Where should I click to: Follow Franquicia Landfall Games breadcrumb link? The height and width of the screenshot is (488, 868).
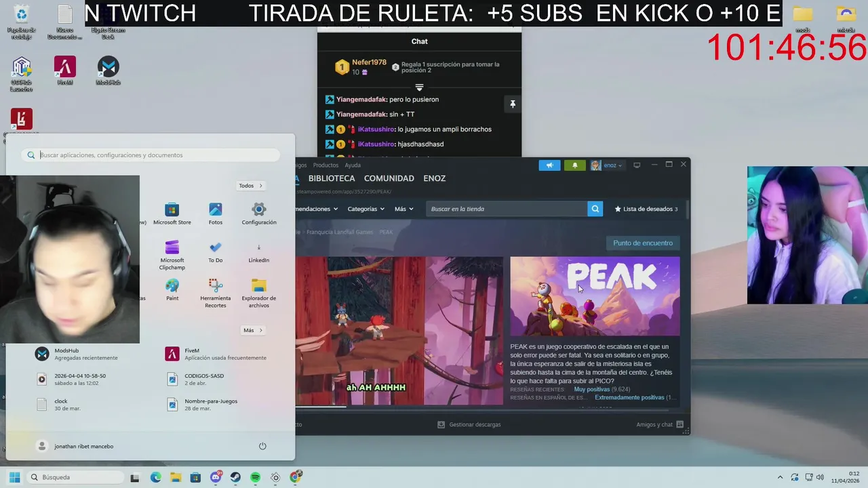340,232
